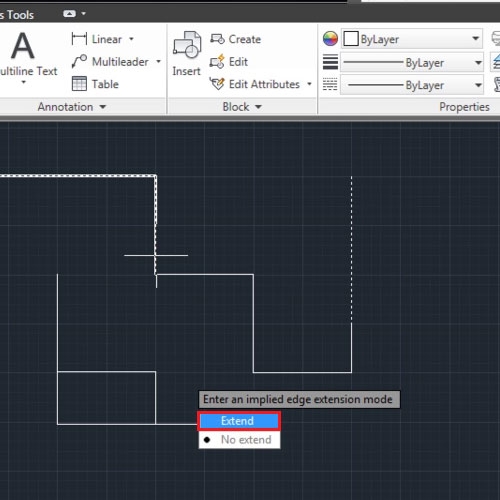
Task: Click the Linear dimension icon
Action: pos(79,39)
